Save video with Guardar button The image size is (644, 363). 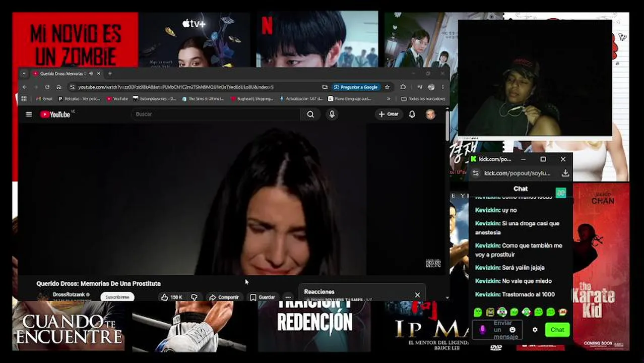pyautogui.click(x=263, y=297)
